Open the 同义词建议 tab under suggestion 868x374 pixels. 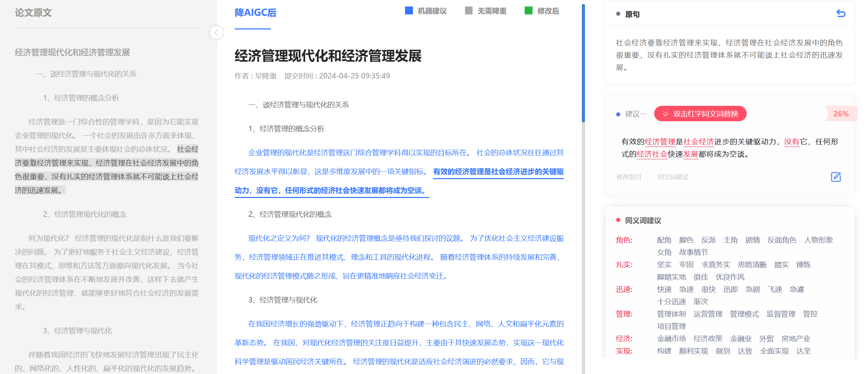[673, 177]
